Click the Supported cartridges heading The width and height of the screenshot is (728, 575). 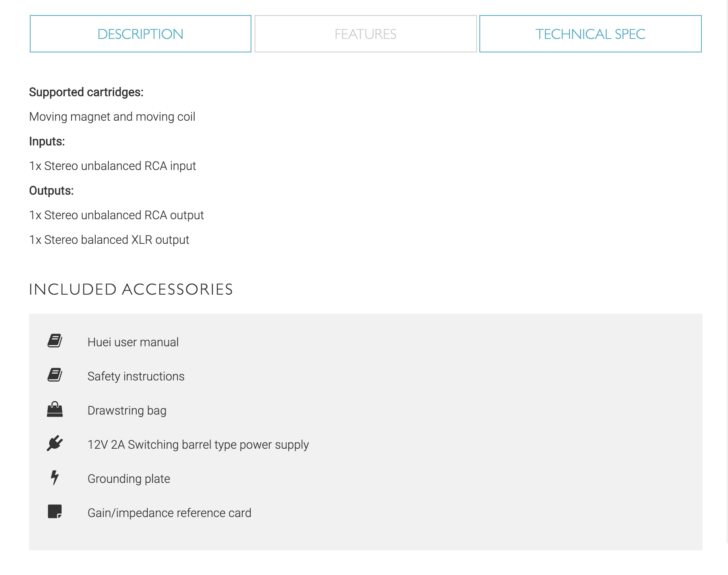pos(86,92)
